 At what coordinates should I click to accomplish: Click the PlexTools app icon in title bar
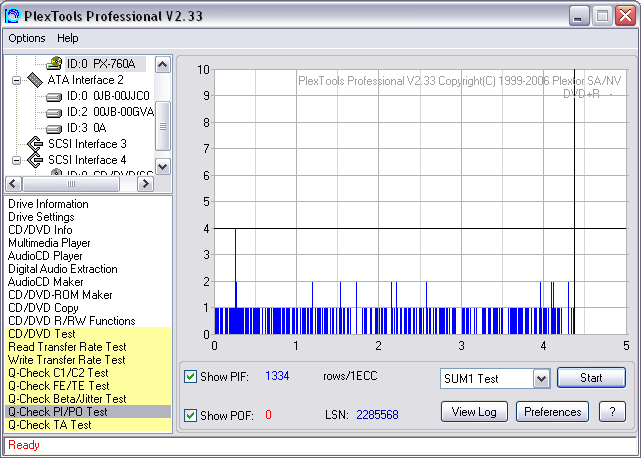click(x=13, y=16)
